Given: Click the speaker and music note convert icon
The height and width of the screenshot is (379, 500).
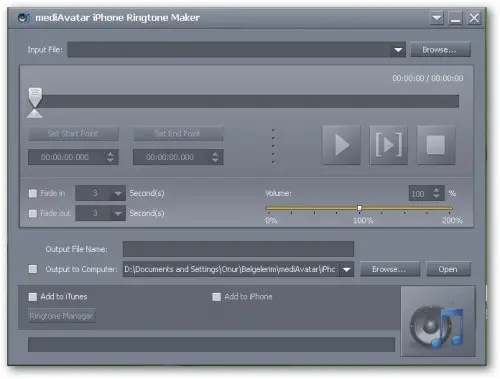Looking at the screenshot, I should coord(438,321).
